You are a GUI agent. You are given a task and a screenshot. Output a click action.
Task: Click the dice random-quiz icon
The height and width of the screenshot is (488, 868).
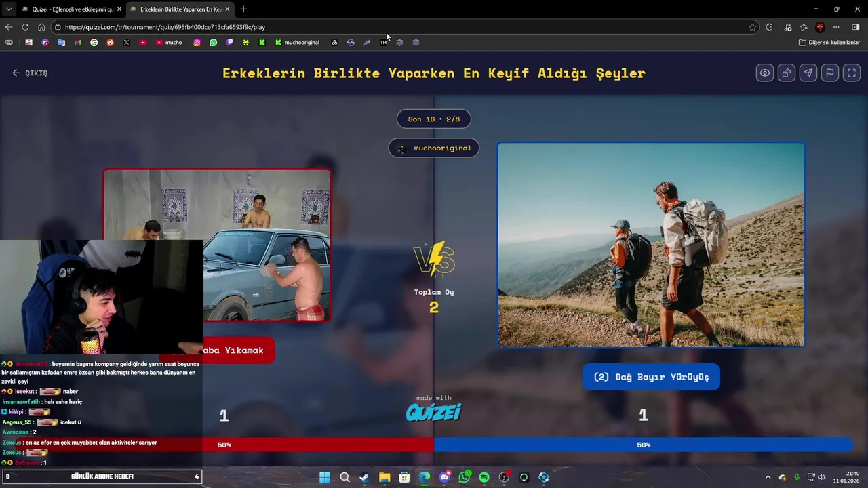[787, 73]
